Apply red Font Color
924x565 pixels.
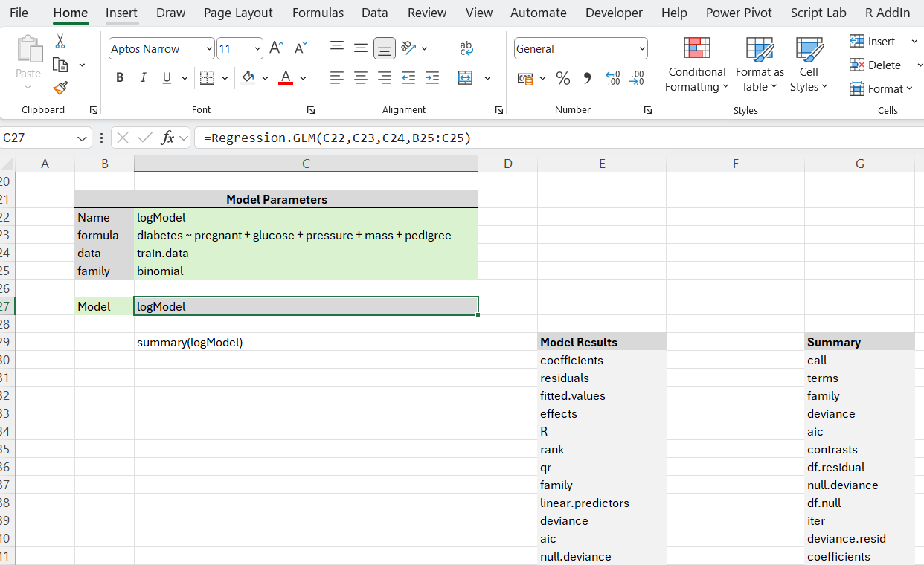click(286, 77)
